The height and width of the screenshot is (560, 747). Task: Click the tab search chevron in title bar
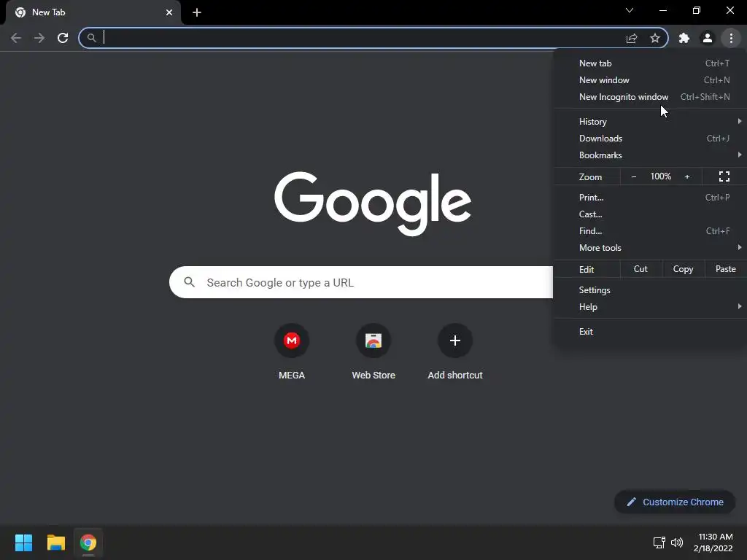coord(630,10)
